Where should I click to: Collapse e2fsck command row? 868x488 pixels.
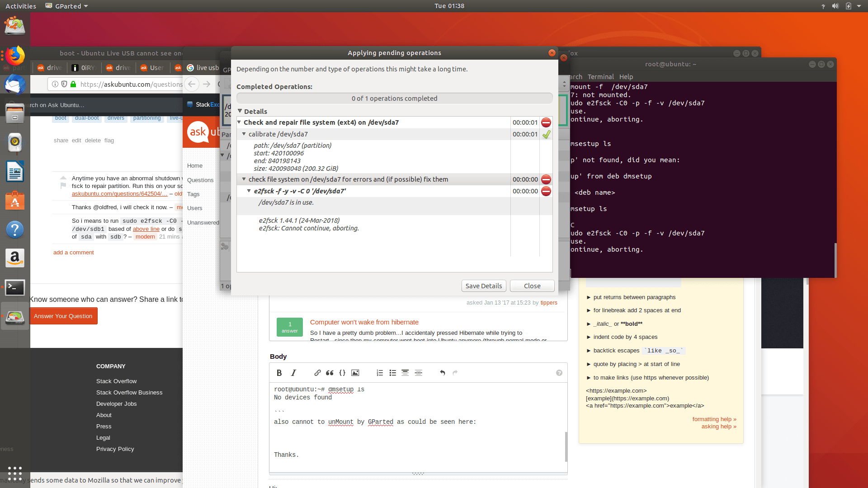[x=249, y=191]
